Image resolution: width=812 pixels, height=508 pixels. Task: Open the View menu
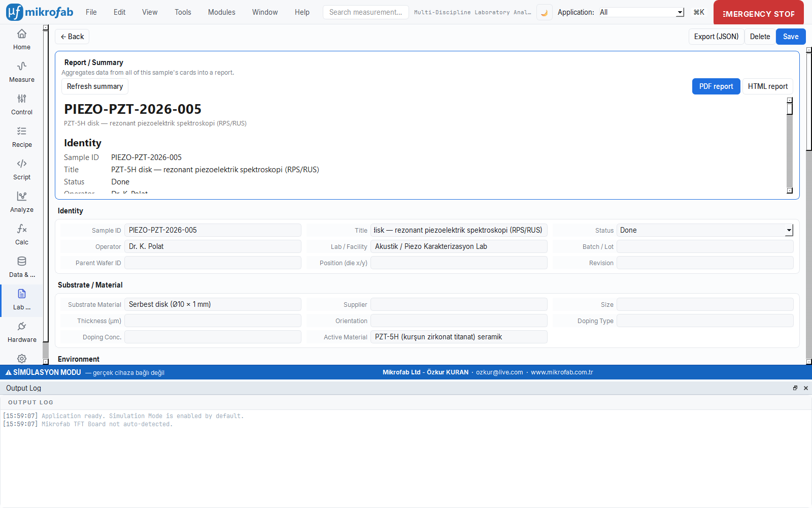click(x=150, y=12)
